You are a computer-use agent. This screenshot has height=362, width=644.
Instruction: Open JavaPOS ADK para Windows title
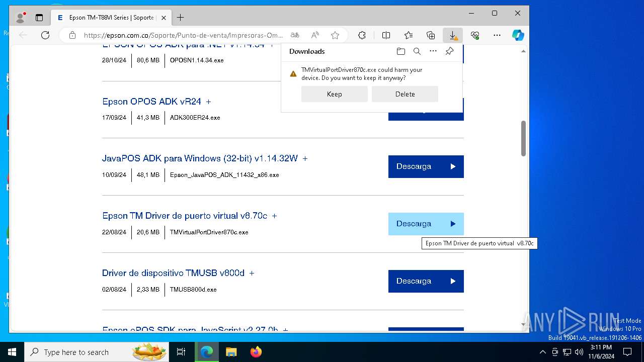pyautogui.click(x=200, y=158)
